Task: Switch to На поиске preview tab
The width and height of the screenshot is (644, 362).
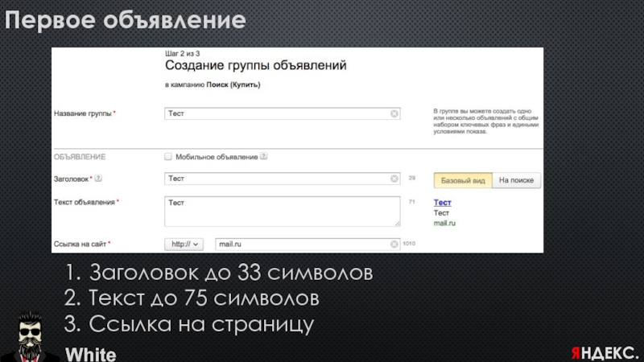Action: click(516, 180)
